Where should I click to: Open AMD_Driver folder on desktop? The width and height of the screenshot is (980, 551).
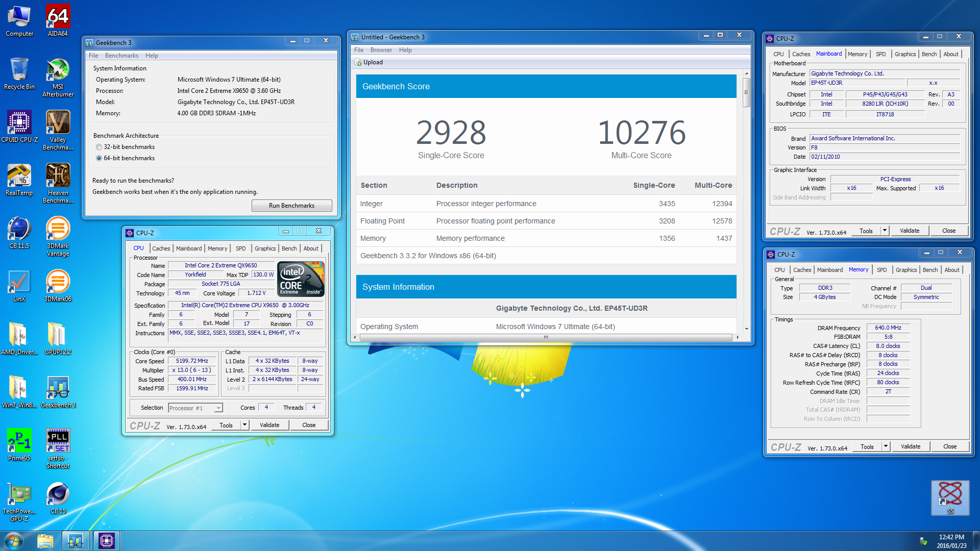[19, 339]
